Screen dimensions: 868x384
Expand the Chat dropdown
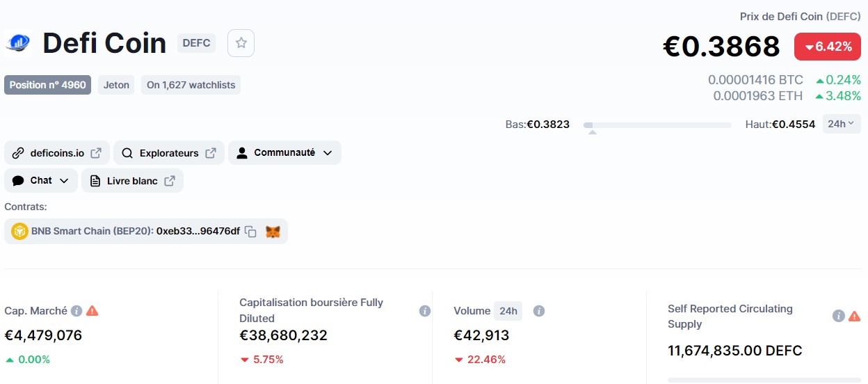(x=41, y=181)
